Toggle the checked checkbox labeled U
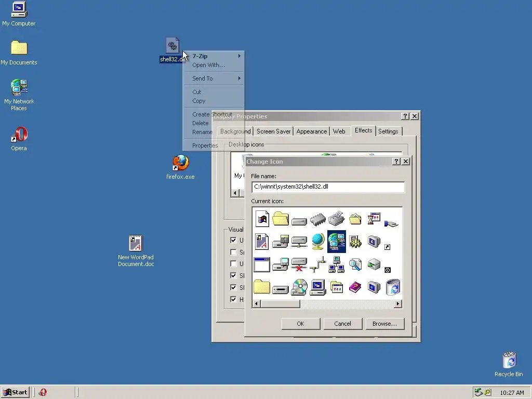The width and height of the screenshot is (532, 399). click(x=233, y=240)
